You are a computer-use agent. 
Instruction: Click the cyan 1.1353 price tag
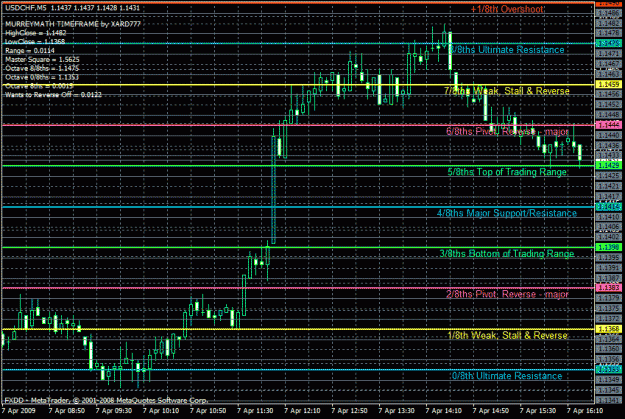[608, 370]
